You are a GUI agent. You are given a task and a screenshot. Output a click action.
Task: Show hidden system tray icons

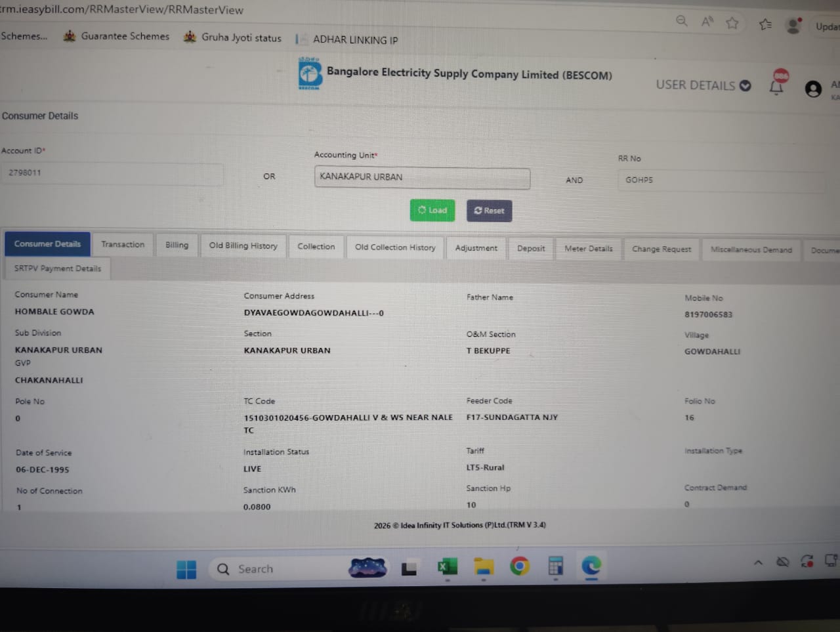tap(758, 562)
